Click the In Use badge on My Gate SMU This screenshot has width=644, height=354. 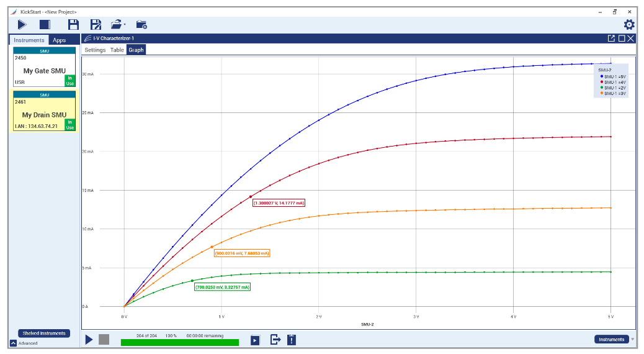pyautogui.click(x=70, y=81)
